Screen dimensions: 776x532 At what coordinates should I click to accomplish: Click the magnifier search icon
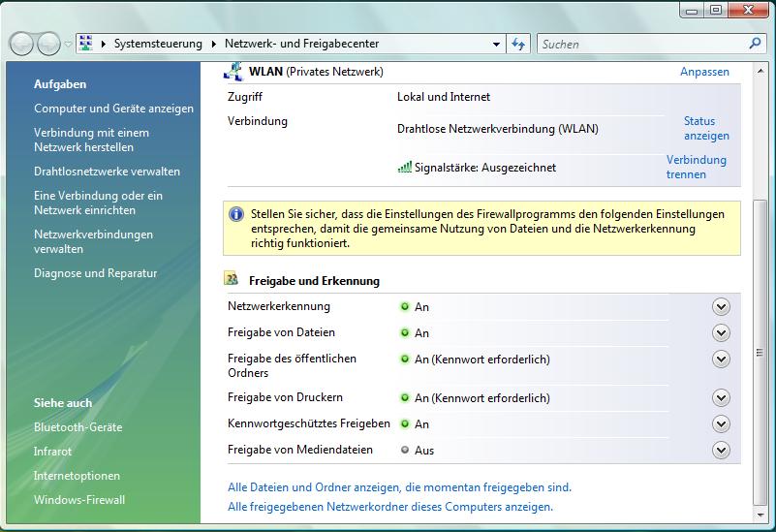755,44
